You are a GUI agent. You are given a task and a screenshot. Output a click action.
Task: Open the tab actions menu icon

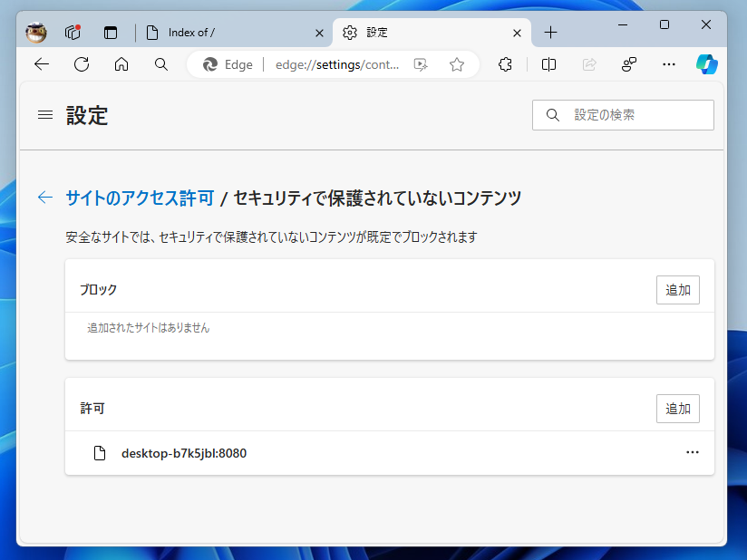110,32
